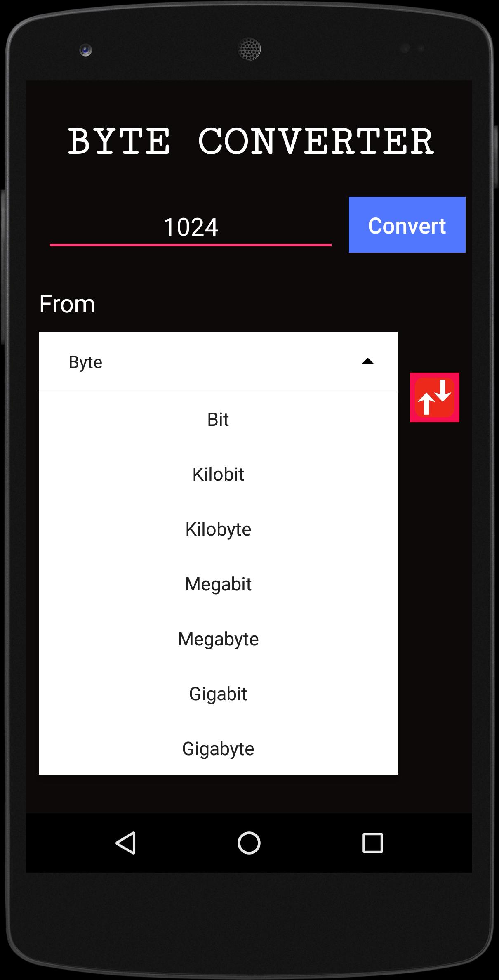This screenshot has width=499, height=980.
Task: Pick Gigabyte from the unit options
Action: pyautogui.click(x=218, y=749)
